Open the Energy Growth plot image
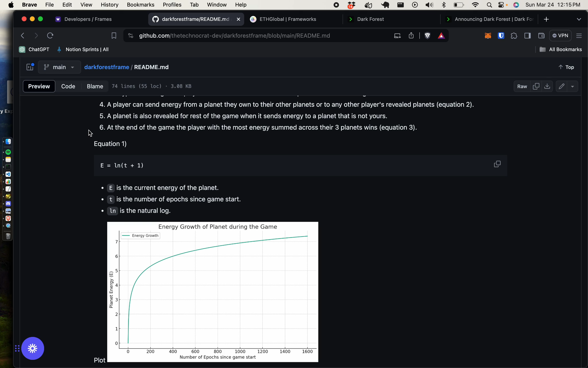This screenshot has width=588, height=368. coord(213,292)
